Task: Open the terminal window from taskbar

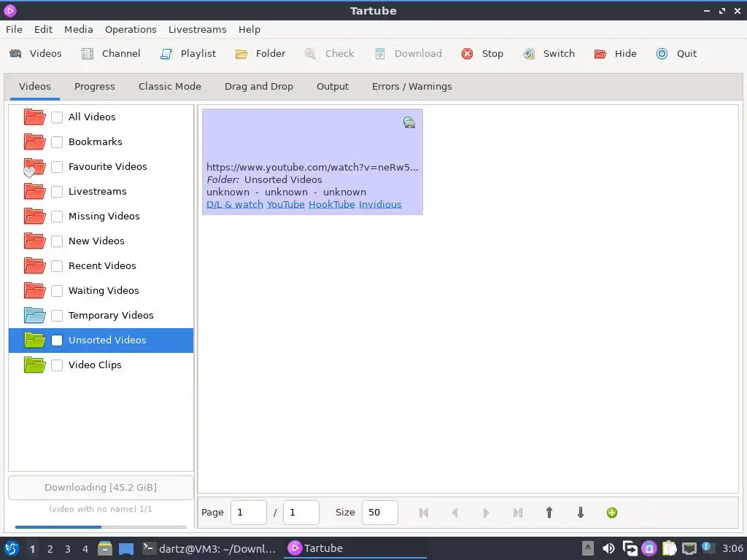Action: [x=209, y=548]
